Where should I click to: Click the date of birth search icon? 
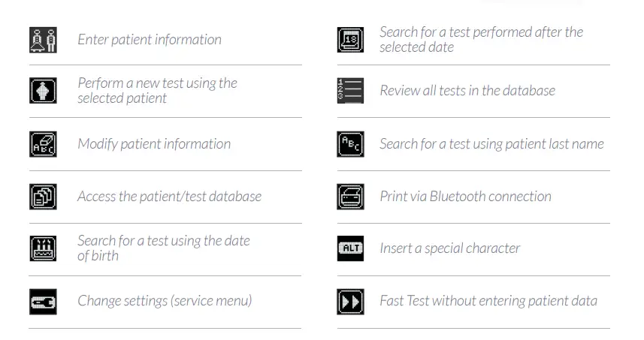43,248
